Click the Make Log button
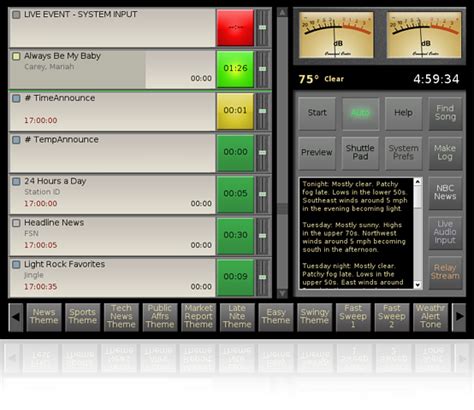Viewport: 474px width, 410px height. [445, 153]
